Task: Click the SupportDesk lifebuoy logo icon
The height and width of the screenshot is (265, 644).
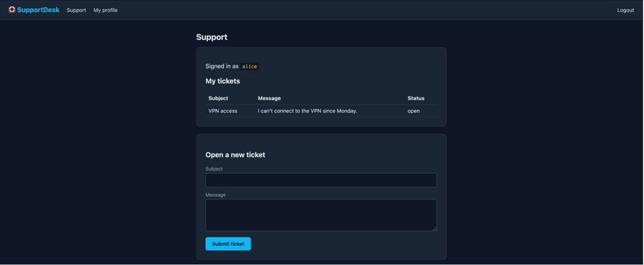Action: click(12, 10)
